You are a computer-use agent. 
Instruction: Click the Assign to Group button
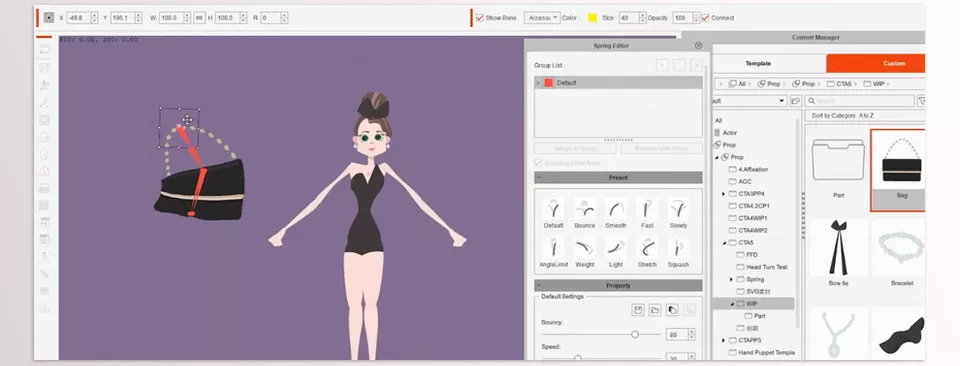click(575, 148)
